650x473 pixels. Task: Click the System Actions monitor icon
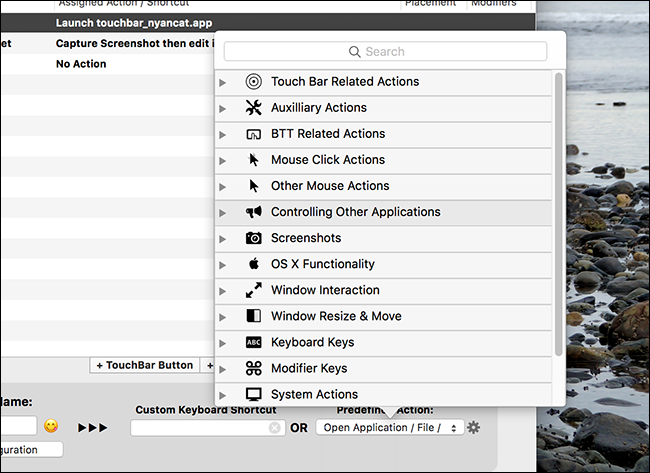click(253, 394)
